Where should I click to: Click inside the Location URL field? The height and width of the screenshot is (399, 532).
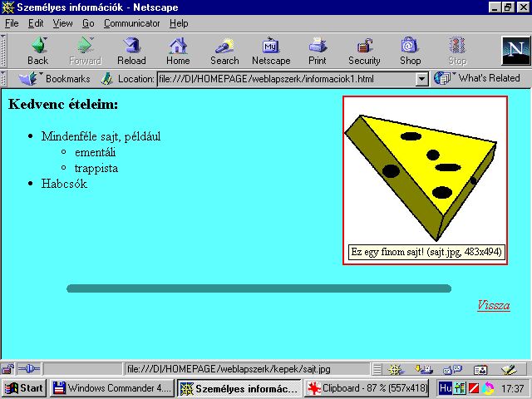click(x=287, y=79)
